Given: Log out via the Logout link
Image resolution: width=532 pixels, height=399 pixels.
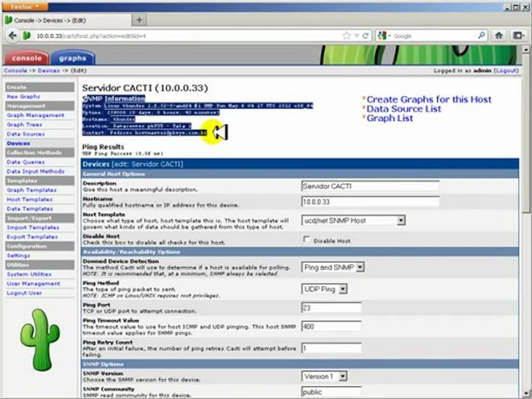Looking at the screenshot, I should coord(506,70).
